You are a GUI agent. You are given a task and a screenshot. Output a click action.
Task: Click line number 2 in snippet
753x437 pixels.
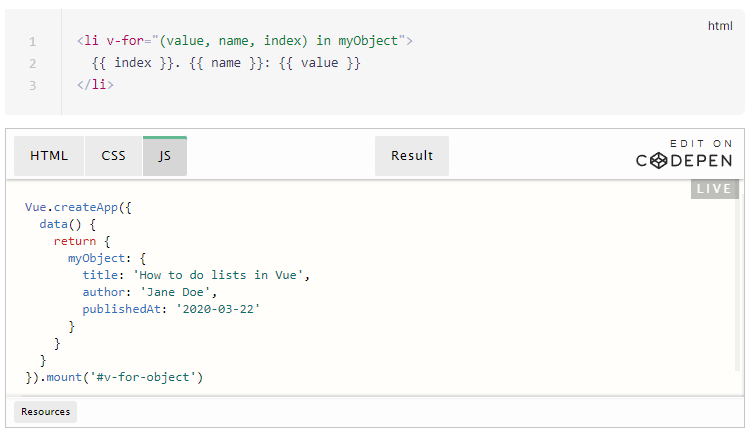[32, 63]
